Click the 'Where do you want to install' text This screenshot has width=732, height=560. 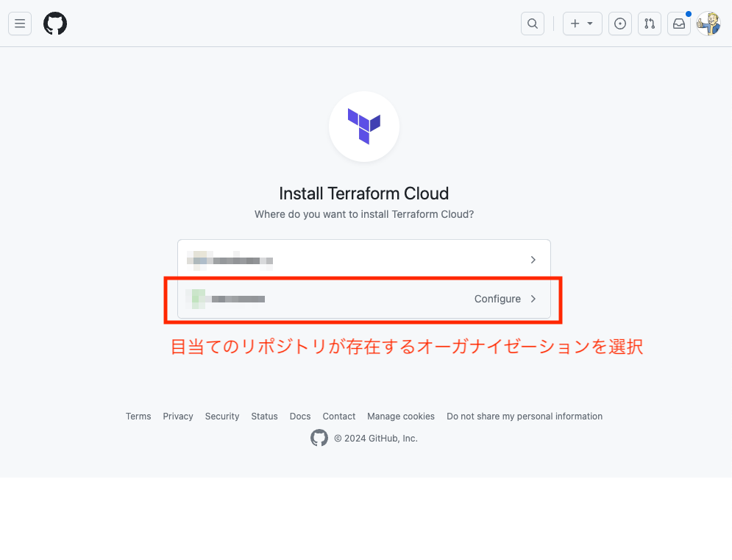[364, 214]
